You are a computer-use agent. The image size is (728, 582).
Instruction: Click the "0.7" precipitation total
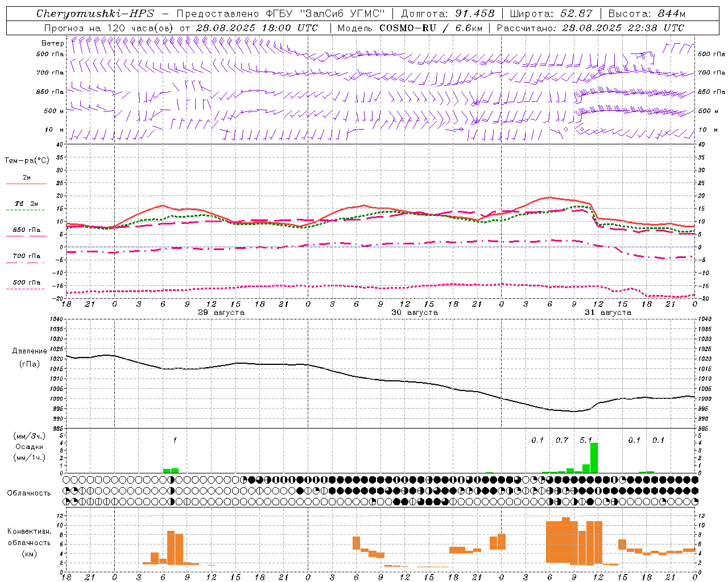coord(562,440)
